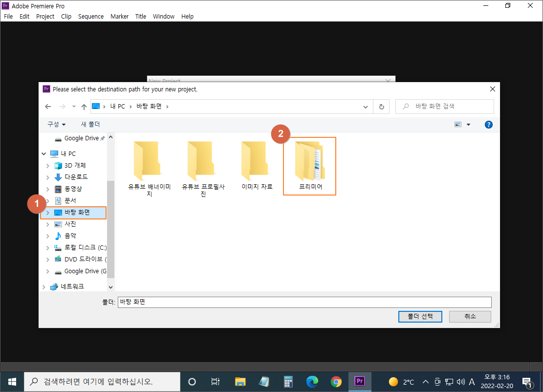Launch Microsoft Edge from the taskbar

coord(312,382)
